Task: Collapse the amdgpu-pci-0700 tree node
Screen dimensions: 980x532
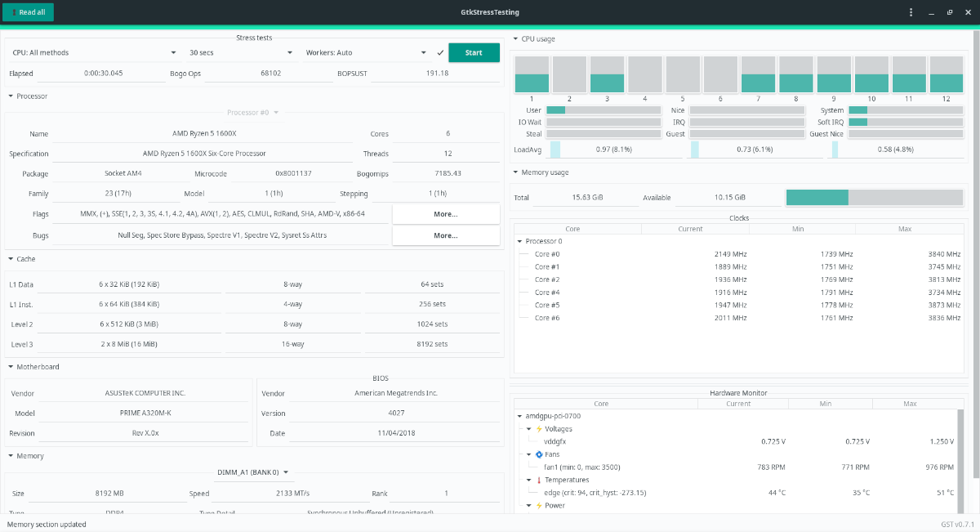Action: tap(520, 416)
